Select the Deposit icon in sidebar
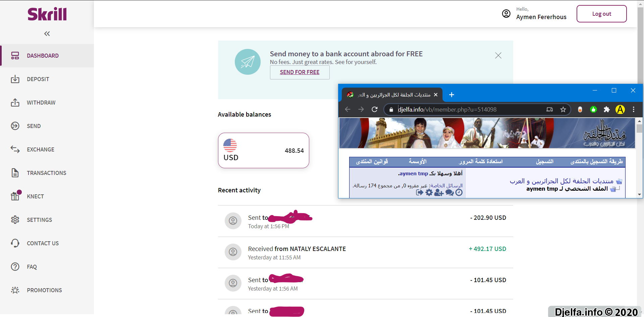This screenshot has height=317, width=644. 15,79
